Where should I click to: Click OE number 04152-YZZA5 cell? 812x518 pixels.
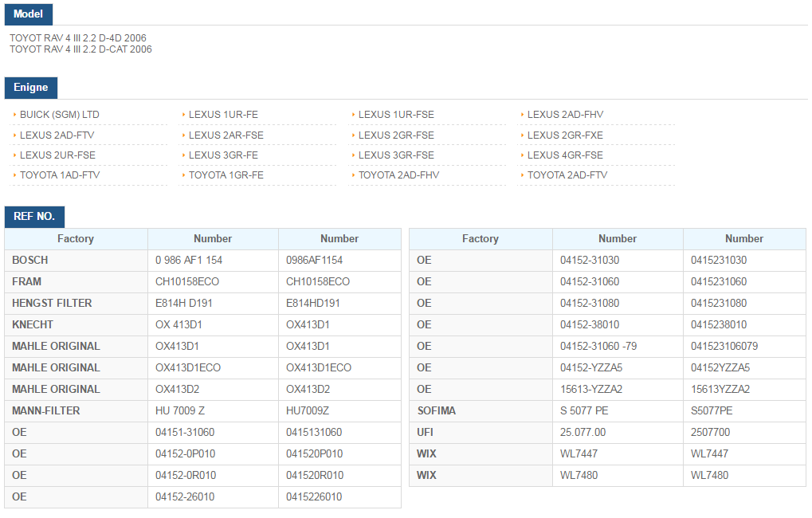(x=618, y=368)
